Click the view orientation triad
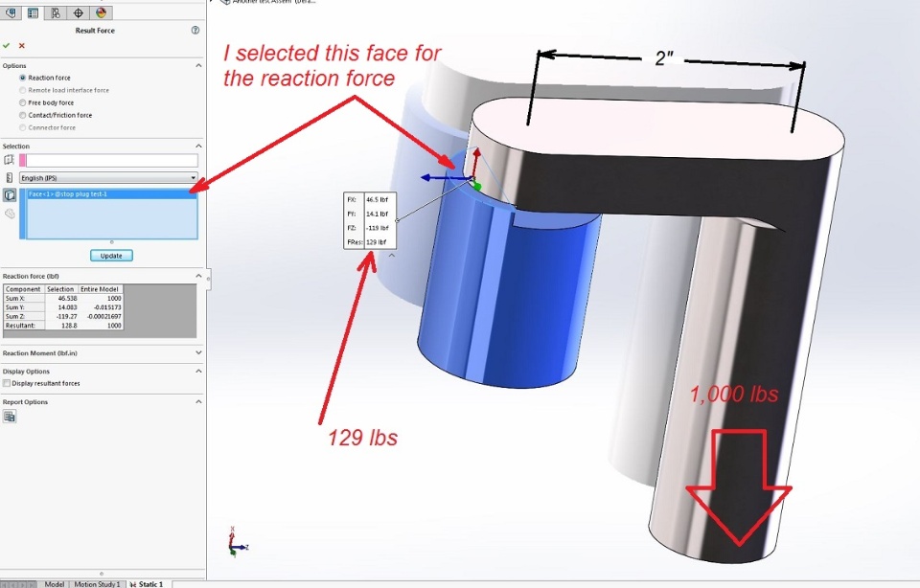 238,542
